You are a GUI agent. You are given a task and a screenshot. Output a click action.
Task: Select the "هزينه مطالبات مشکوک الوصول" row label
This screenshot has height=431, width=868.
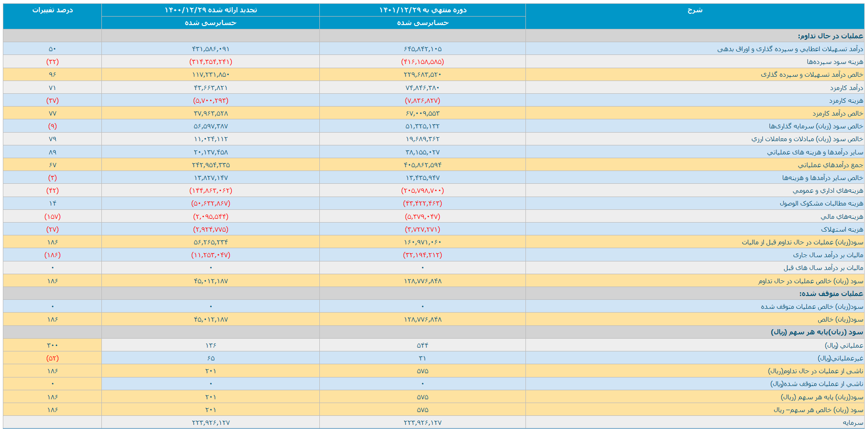(821, 204)
